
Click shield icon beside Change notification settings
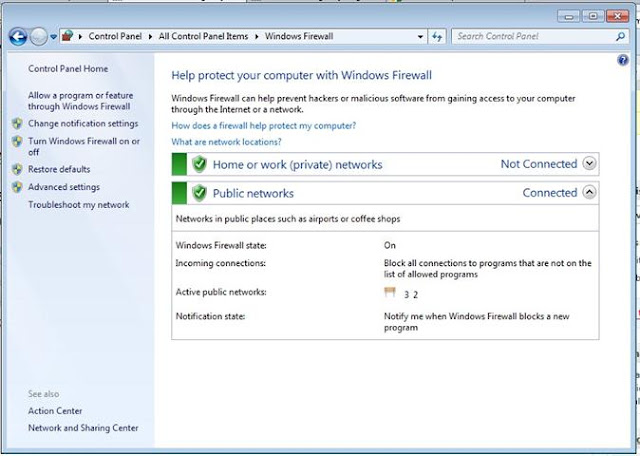[17, 123]
